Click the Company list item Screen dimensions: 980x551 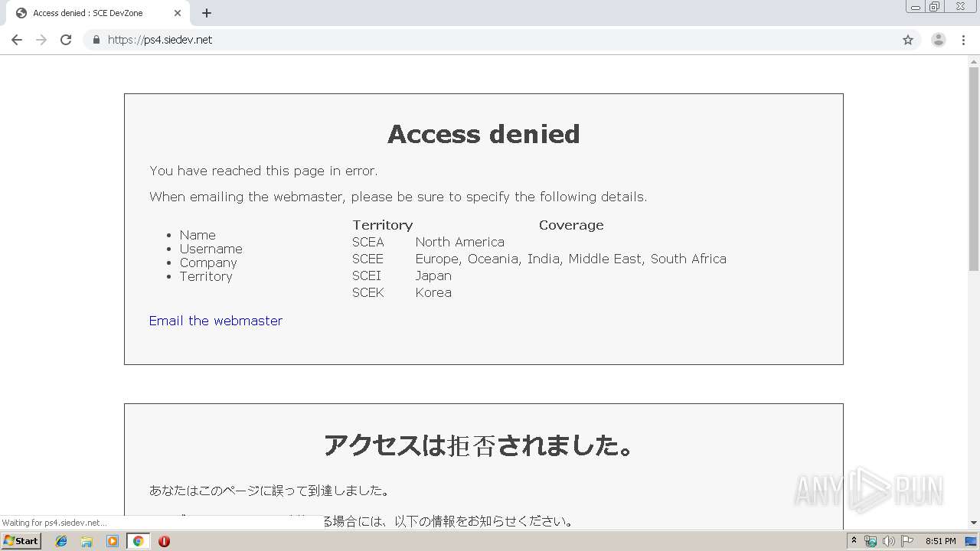[x=208, y=262]
